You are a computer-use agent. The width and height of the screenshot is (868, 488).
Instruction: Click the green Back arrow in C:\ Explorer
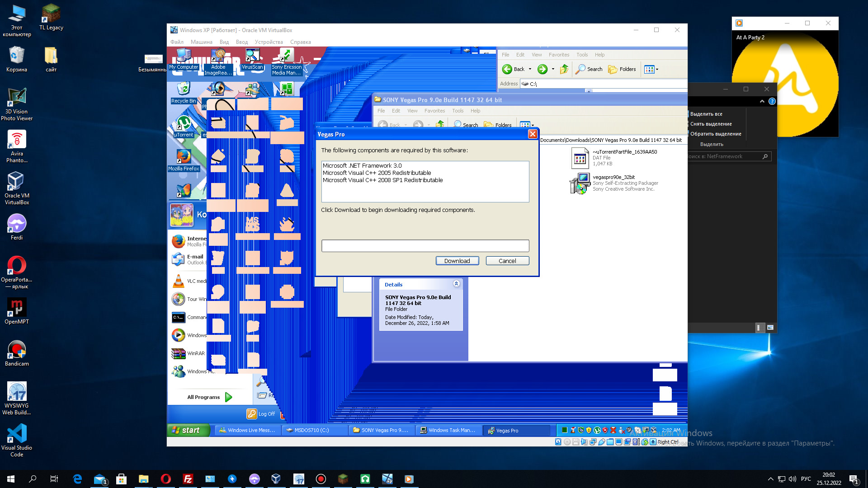507,69
